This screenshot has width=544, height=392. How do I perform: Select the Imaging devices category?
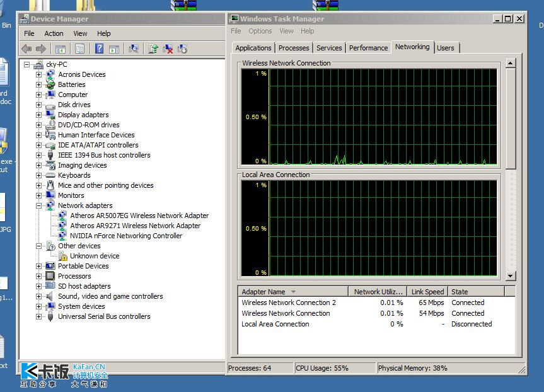pos(82,165)
